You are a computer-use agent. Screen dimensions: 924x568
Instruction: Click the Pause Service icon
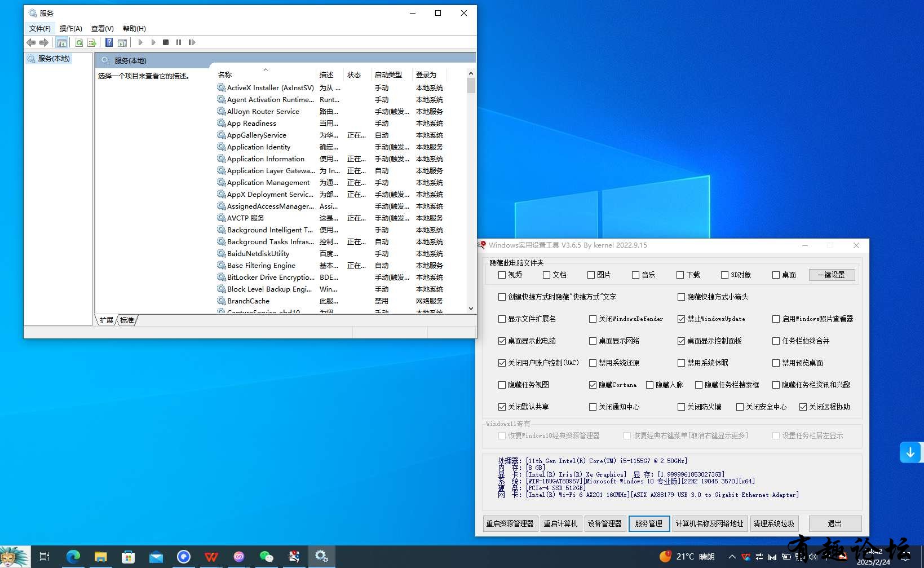(x=179, y=42)
